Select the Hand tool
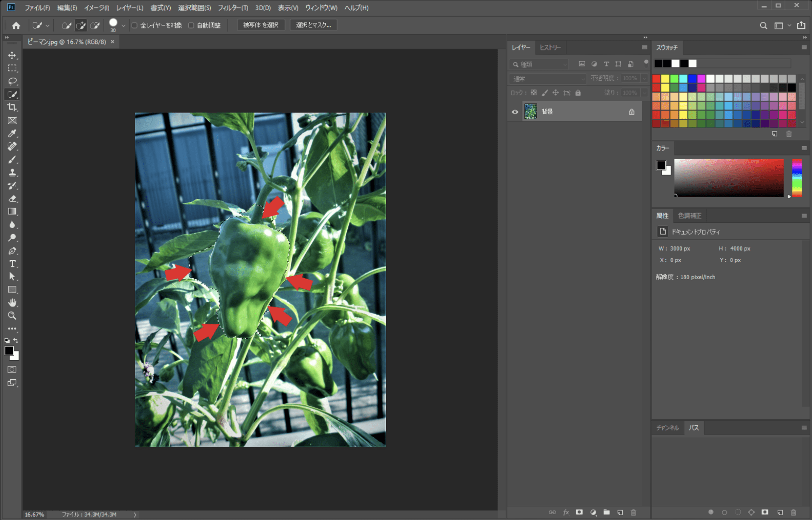Viewport: 812px width, 520px height. point(12,303)
